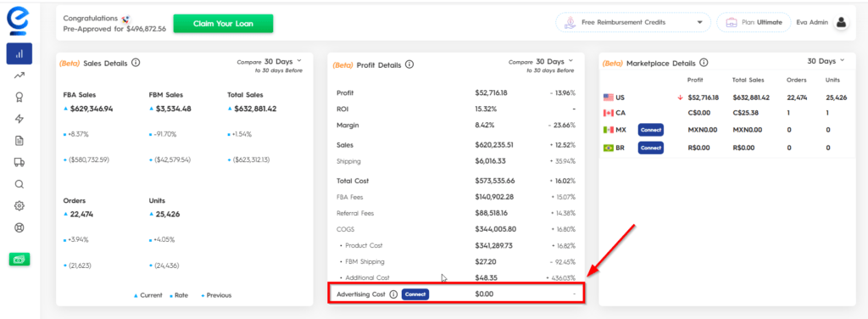Image resolution: width=868 pixels, height=319 pixels.
Task: Click the CA Total Sales C$25.38
Action: tap(744, 113)
